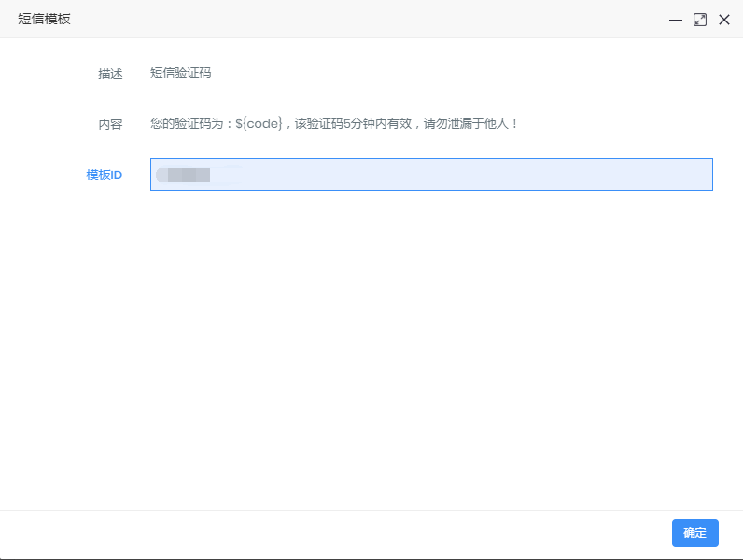Maximize the 短信模板 dialog window
Image resolution: width=743 pixels, height=560 pixels.
[700, 20]
